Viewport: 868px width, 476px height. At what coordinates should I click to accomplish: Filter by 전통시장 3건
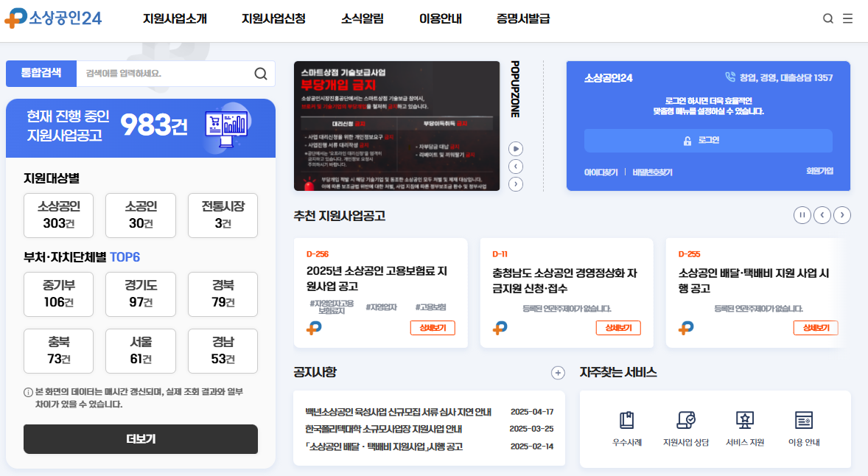click(x=223, y=215)
